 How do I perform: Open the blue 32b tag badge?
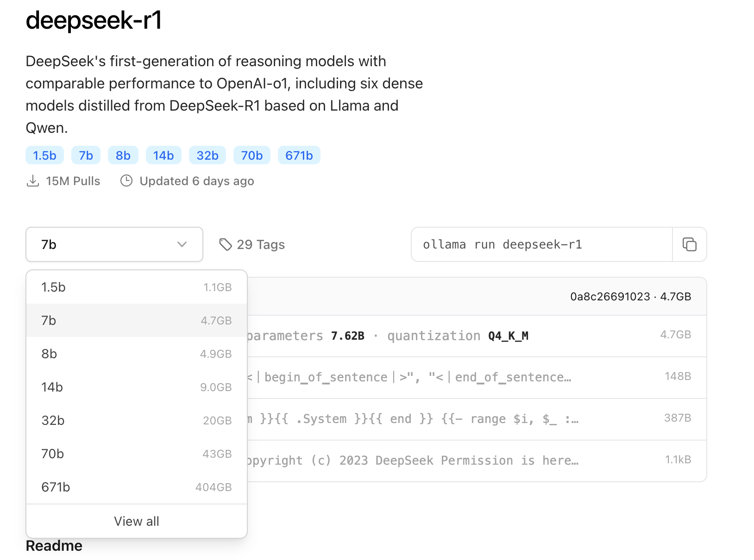coord(207,156)
